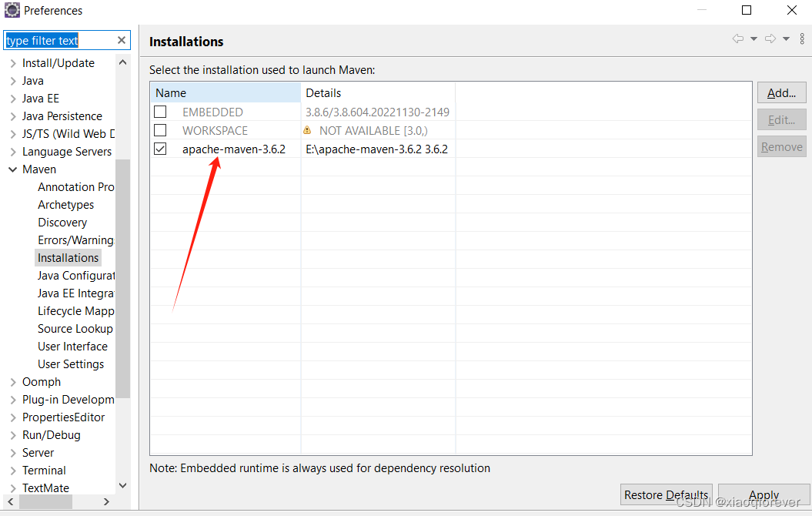Open the User Settings preferences page

[72, 364]
